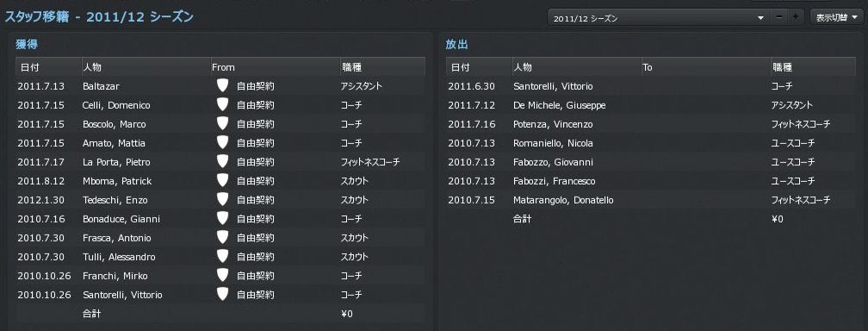The width and height of the screenshot is (868, 331).
Task: Click the shield icon for La Porta, Pietro
Action: point(222,162)
